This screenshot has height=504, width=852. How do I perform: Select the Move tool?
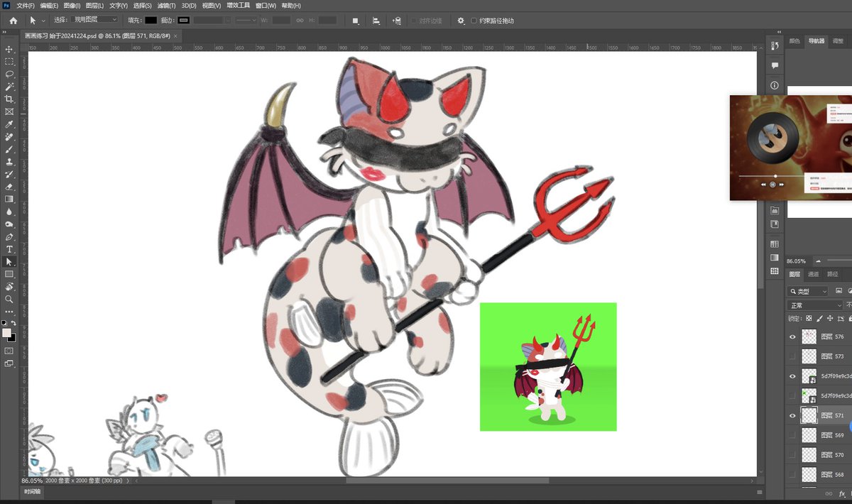(9, 49)
